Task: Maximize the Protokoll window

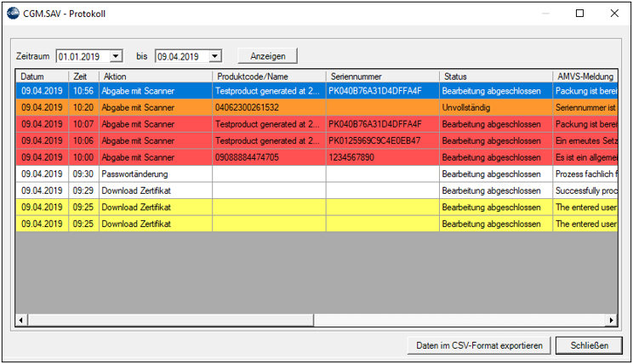Action: pos(579,14)
